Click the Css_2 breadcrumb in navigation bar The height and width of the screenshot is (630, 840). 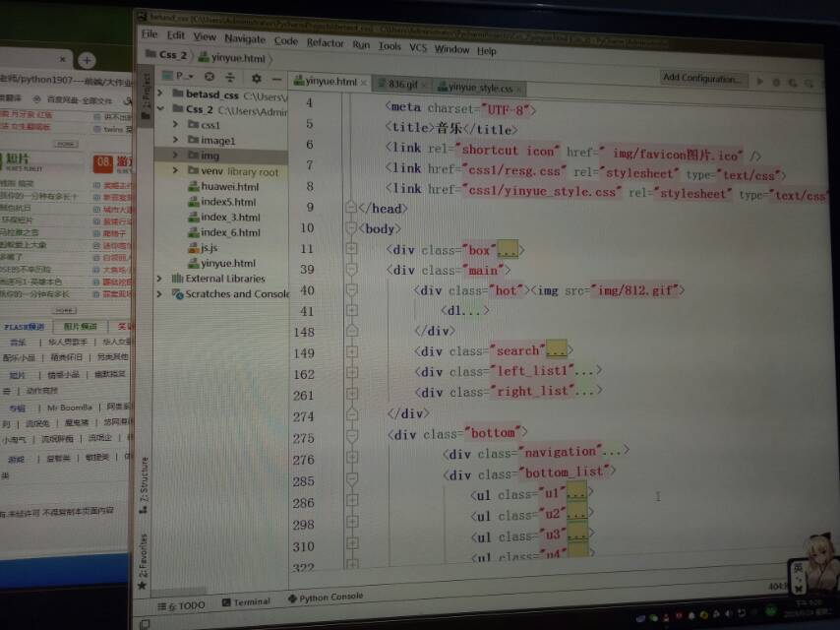(x=166, y=54)
